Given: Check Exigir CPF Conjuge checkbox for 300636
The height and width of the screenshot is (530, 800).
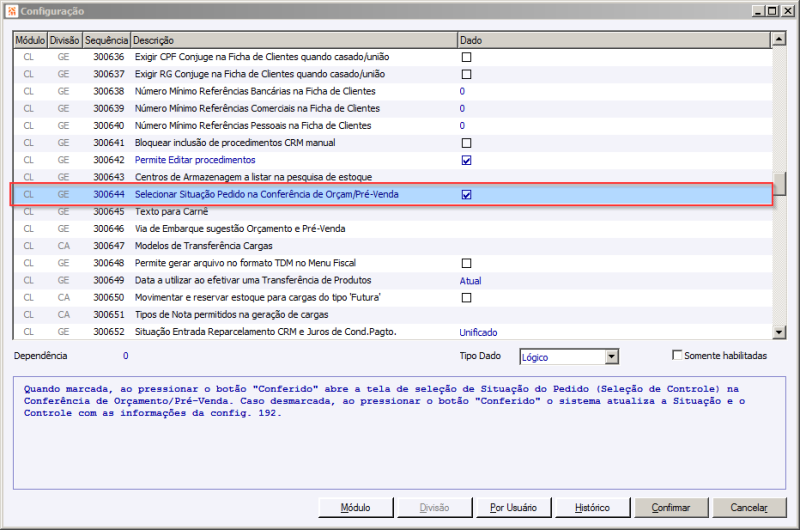Looking at the screenshot, I should (x=466, y=57).
